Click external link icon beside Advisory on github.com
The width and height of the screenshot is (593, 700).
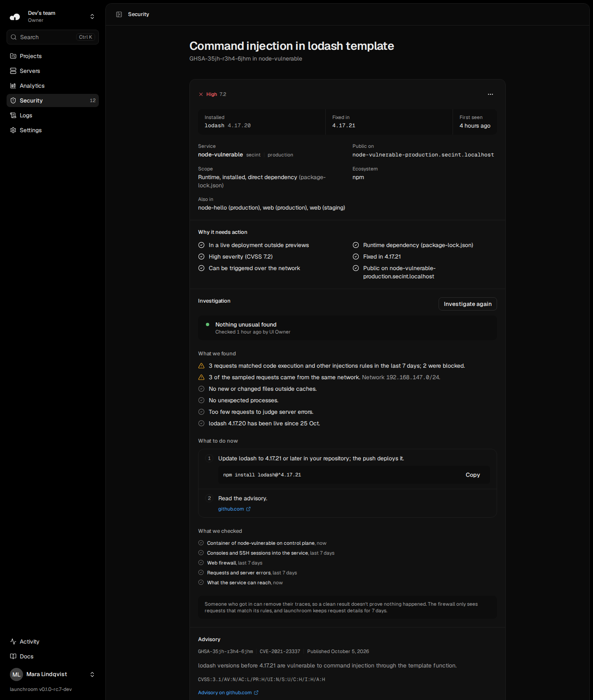256,693
